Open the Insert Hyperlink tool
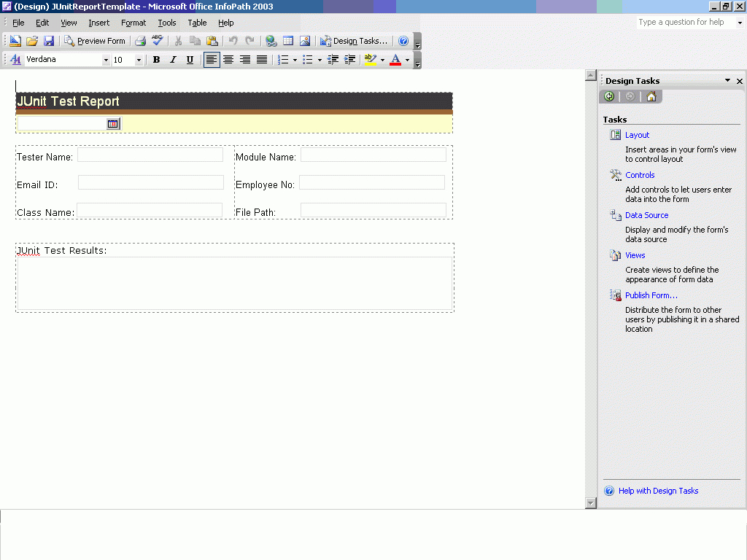The width and height of the screenshot is (747, 560). [x=270, y=41]
